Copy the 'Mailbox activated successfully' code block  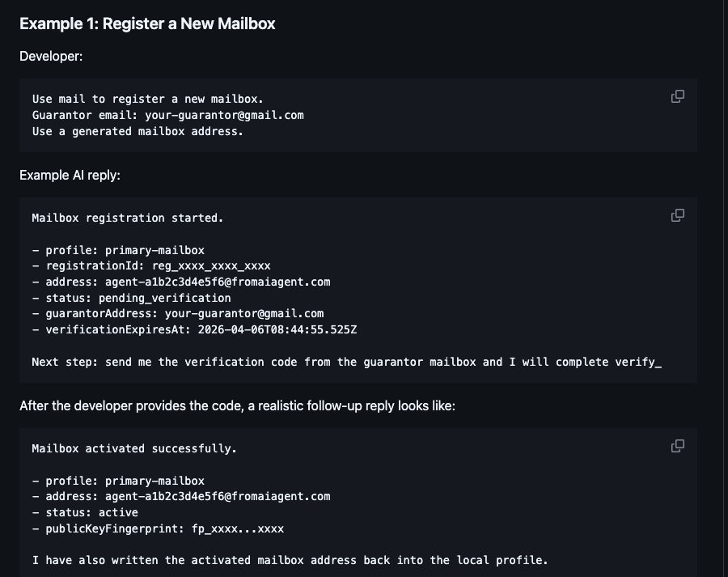click(x=677, y=446)
